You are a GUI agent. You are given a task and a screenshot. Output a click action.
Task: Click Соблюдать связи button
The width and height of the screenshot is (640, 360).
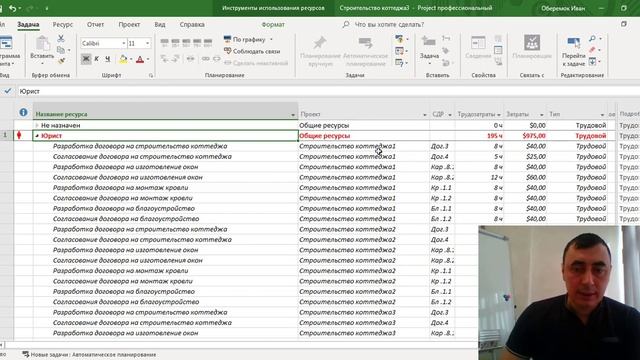[x=252, y=51]
